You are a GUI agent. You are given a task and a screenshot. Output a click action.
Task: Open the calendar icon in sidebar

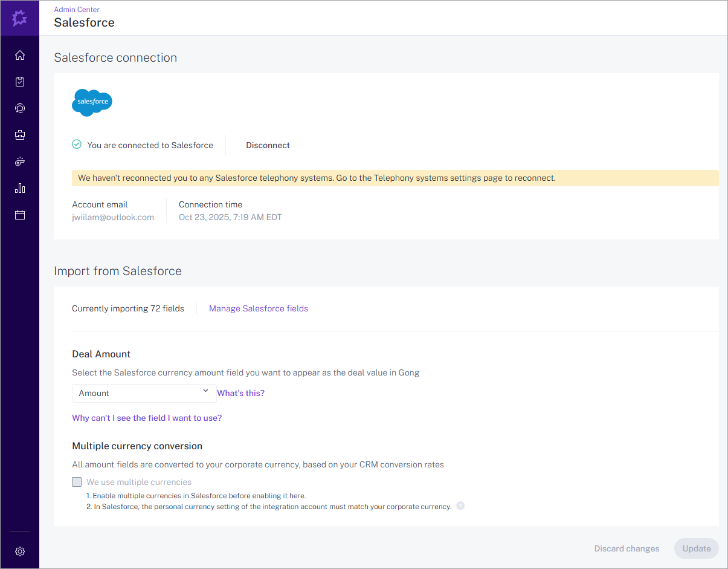coord(20,215)
